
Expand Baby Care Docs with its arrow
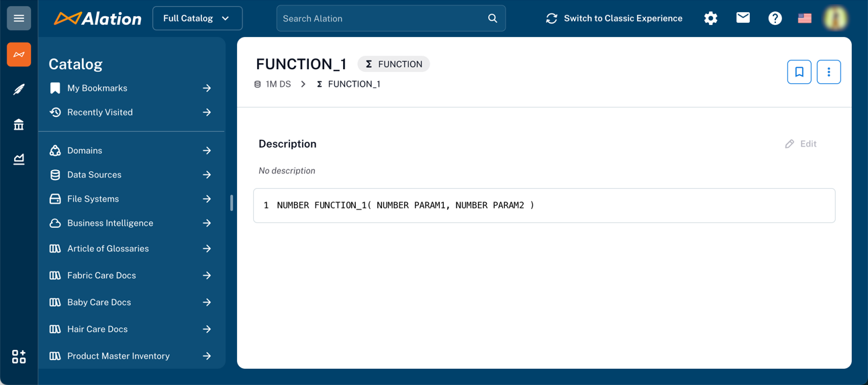(x=207, y=302)
